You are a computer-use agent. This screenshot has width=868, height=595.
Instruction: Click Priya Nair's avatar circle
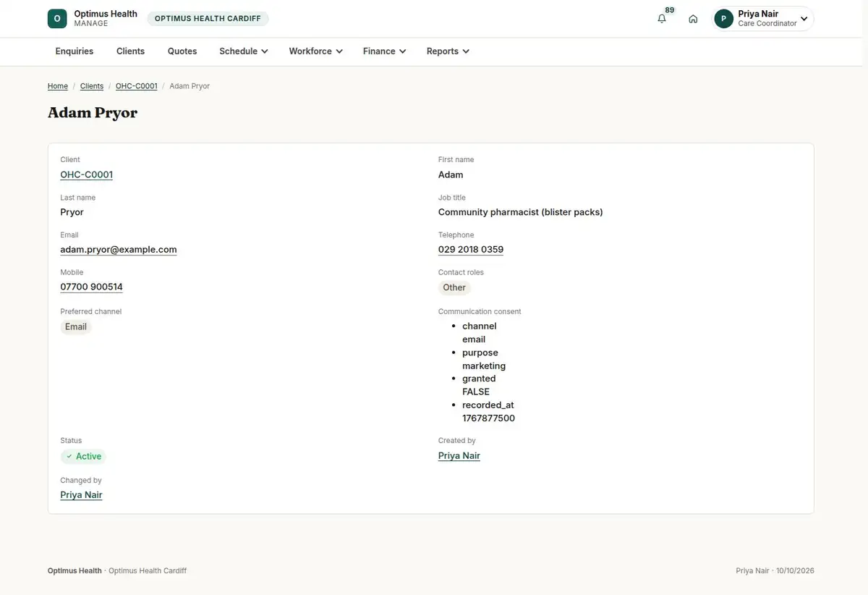pos(724,19)
